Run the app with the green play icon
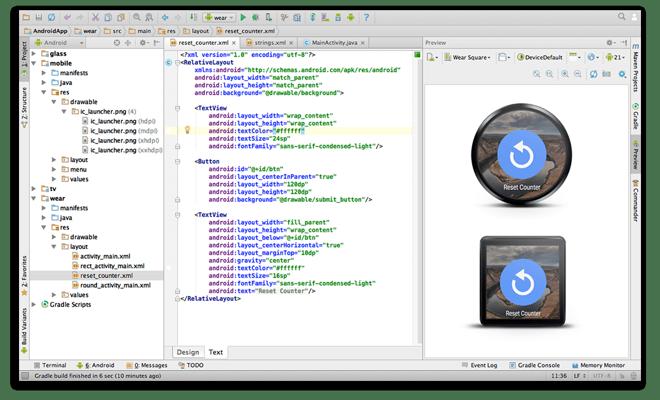 point(243,18)
